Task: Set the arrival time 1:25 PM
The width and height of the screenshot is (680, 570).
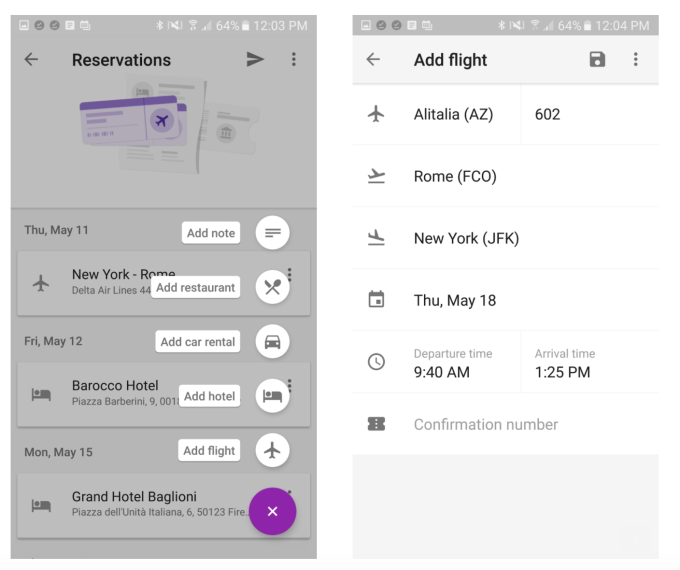Action: coord(565,364)
